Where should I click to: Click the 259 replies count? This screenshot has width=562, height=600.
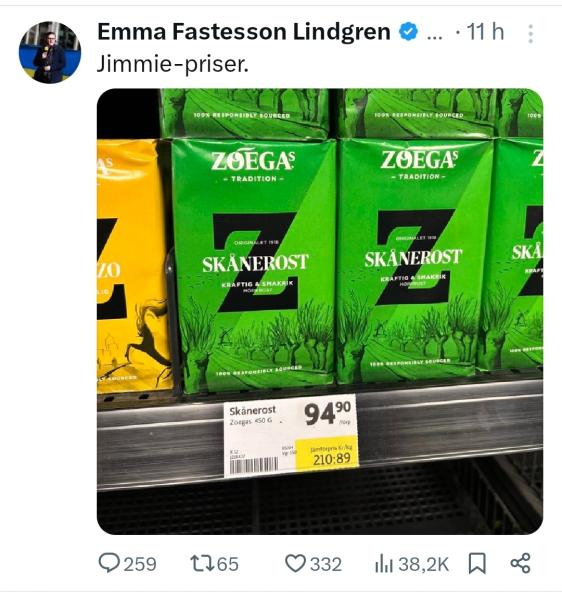tap(140, 564)
